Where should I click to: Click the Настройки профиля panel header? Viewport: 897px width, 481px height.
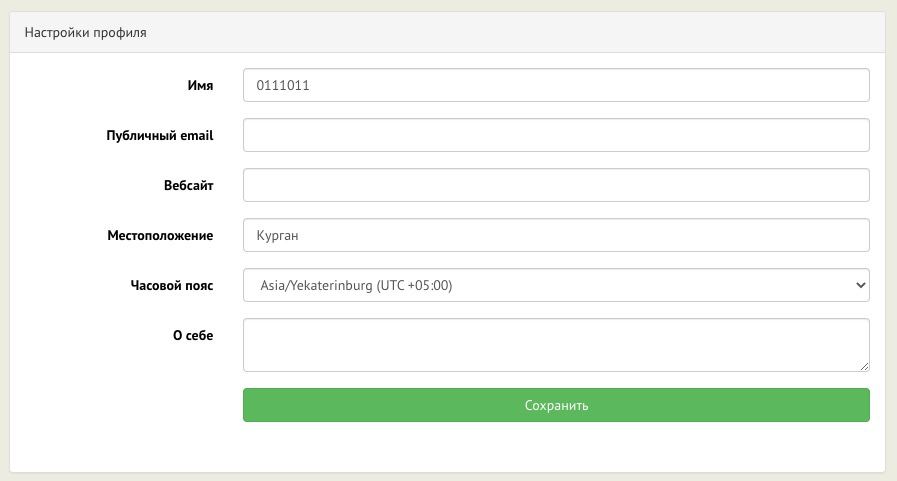[86, 33]
